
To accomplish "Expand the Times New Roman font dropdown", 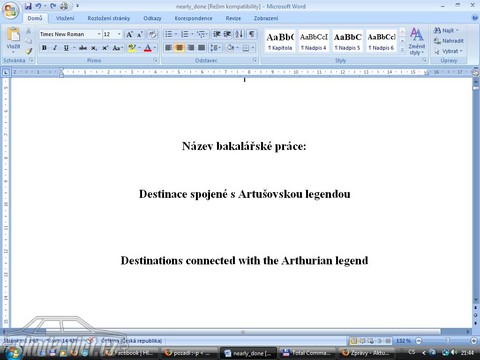I will pyautogui.click(x=99, y=34).
